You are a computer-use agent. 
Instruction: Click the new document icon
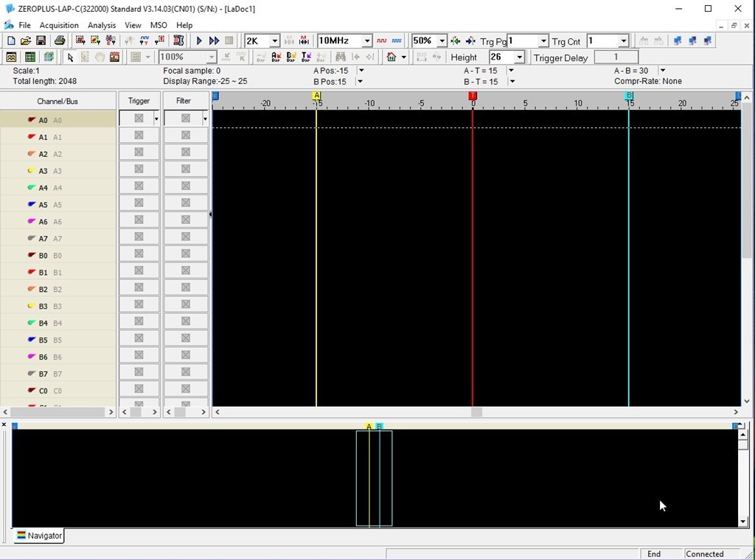pos(11,41)
